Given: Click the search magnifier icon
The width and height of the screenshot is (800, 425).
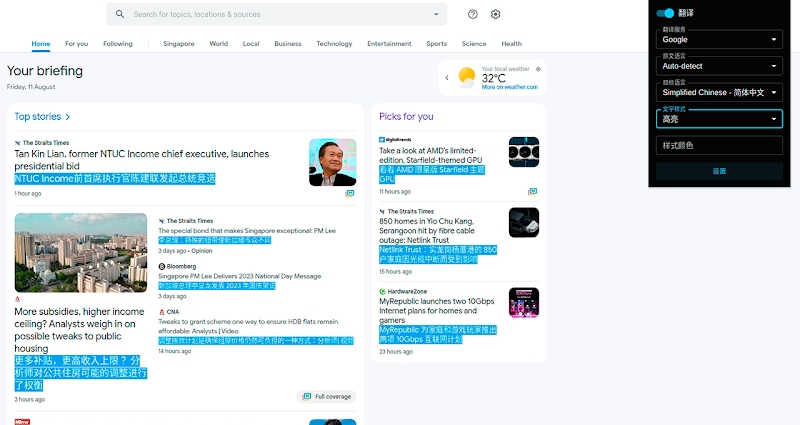Looking at the screenshot, I should pos(120,14).
